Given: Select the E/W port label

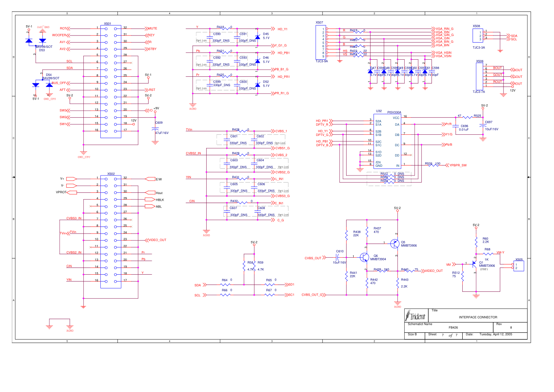Looking at the screenshot, I should tap(159, 179).
